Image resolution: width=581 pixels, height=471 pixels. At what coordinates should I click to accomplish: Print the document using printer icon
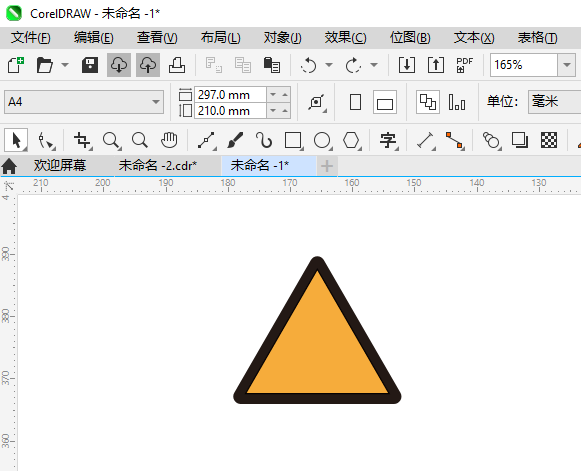[x=177, y=65]
